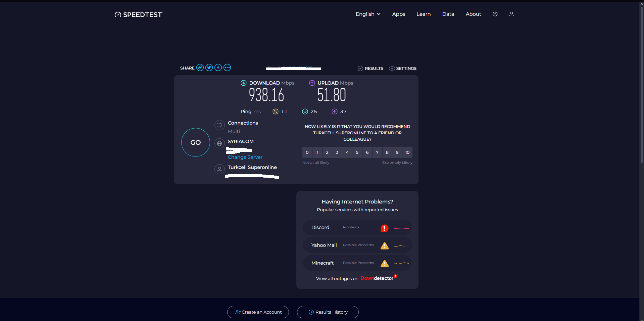Image resolution: width=644 pixels, height=321 pixels.
Task: Click the upload ping icon showing 37
Action: click(335, 111)
